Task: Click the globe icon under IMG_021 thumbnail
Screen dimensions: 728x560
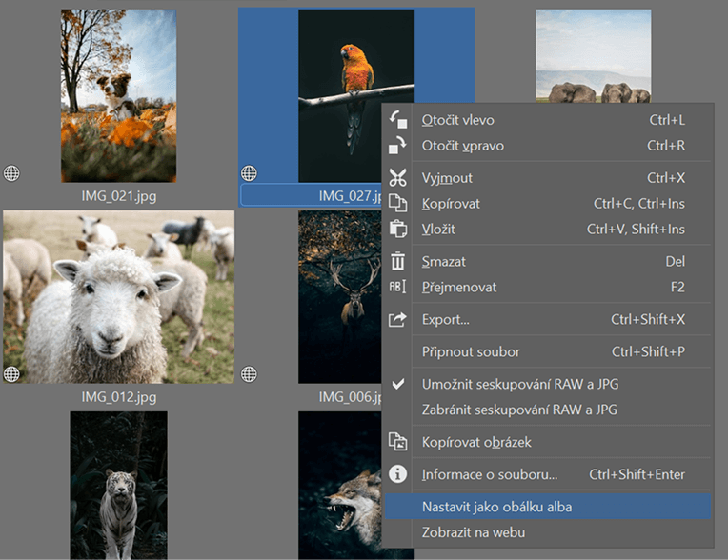Action: coord(11,173)
